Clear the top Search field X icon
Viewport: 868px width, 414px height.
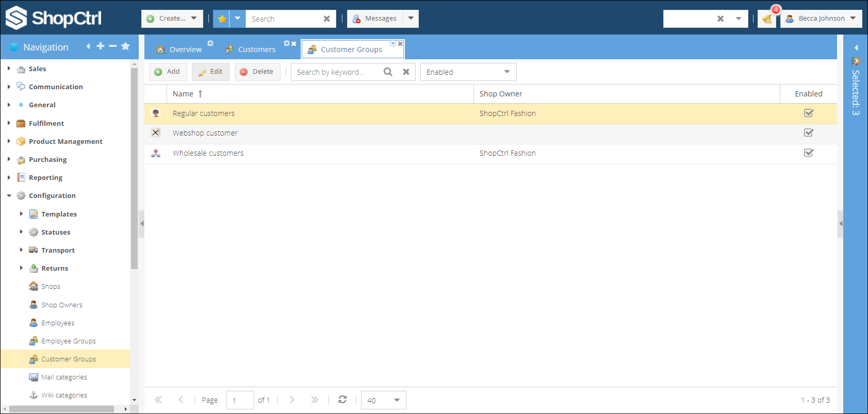coord(326,19)
